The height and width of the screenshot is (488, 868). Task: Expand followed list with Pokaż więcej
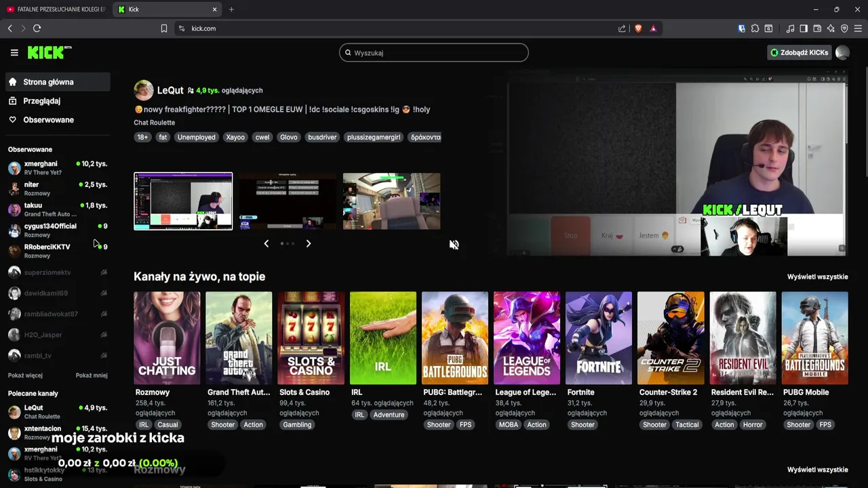(25, 375)
